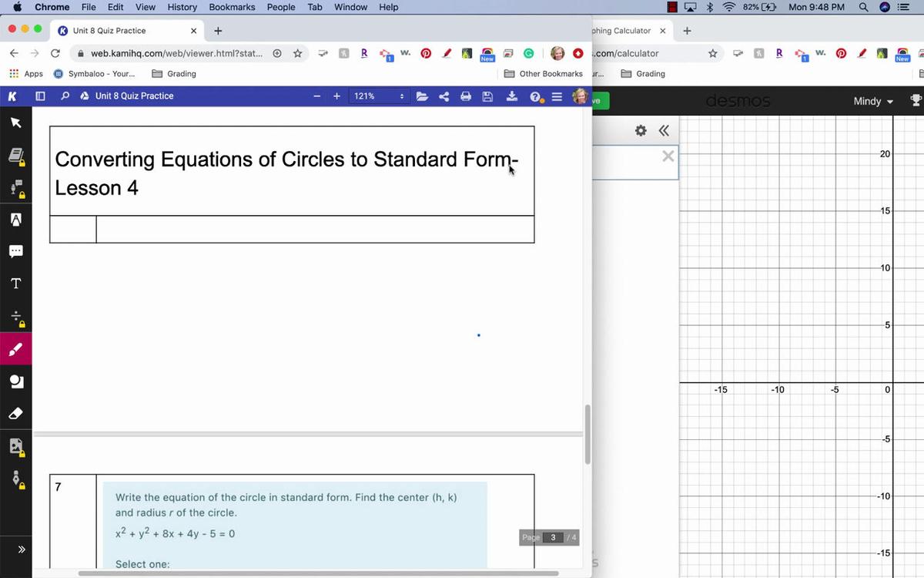Select the Text Box tool in Kami
Screen dimensions: 924x578
15,284
